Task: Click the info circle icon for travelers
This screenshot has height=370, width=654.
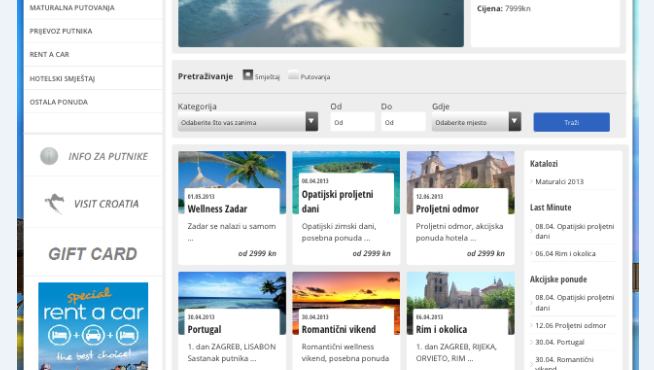Action: coord(49,156)
